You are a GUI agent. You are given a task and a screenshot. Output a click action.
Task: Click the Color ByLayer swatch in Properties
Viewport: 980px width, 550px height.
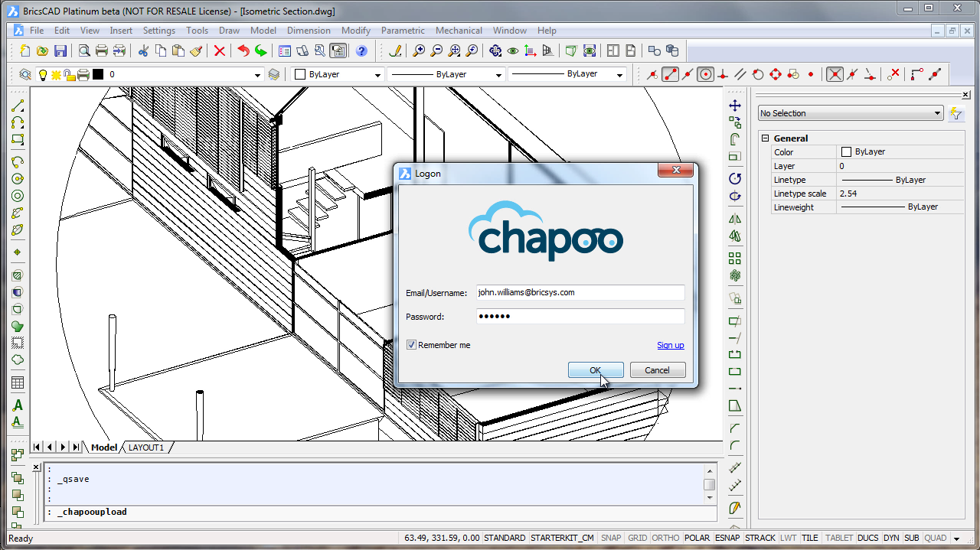tap(846, 152)
